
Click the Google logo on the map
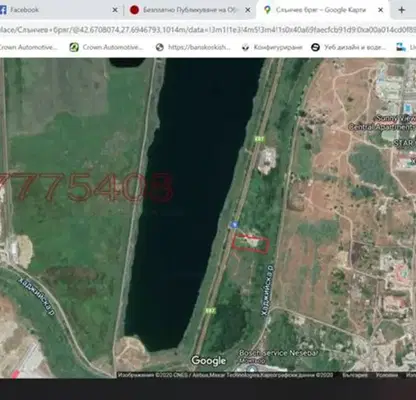point(209,361)
